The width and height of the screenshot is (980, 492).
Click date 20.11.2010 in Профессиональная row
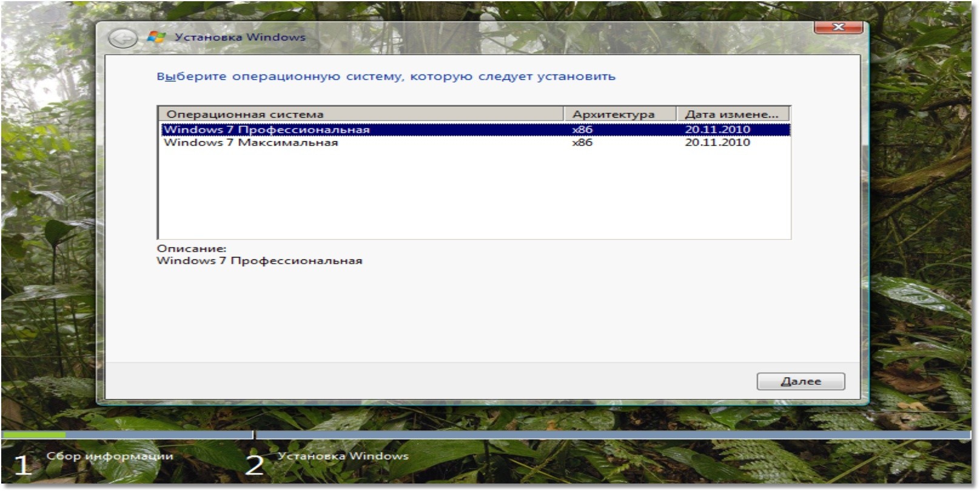point(717,130)
